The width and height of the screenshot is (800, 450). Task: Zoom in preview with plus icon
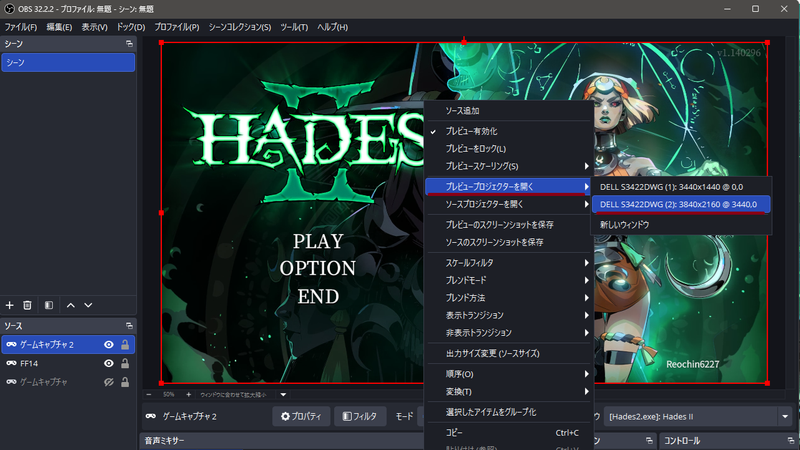188,394
